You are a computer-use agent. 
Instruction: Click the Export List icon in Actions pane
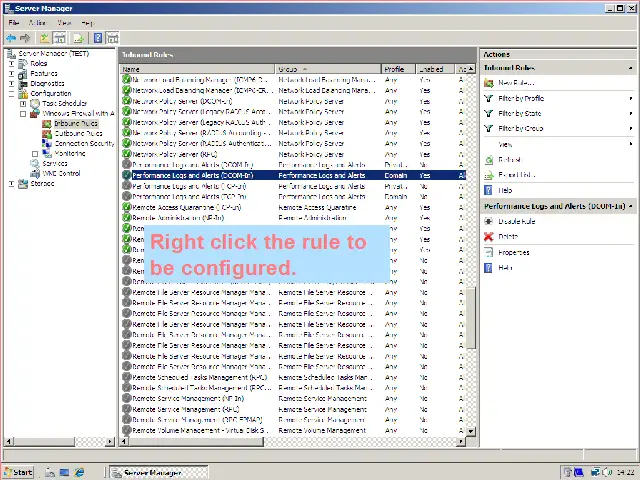[489, 175]
